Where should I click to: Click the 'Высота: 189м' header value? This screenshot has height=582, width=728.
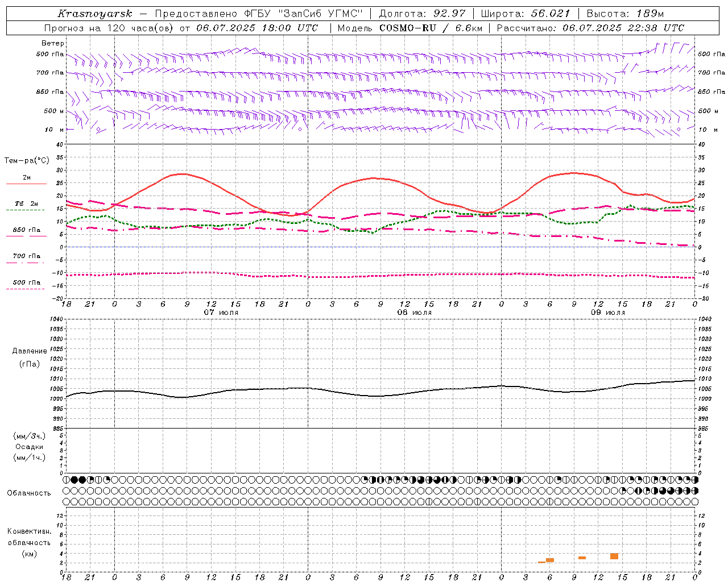point(625,14)
